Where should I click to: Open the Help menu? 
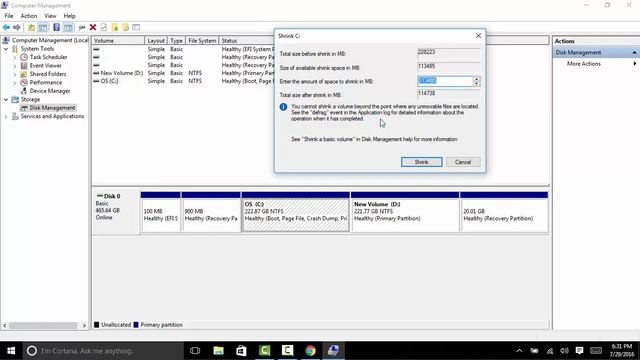(69, 16)
